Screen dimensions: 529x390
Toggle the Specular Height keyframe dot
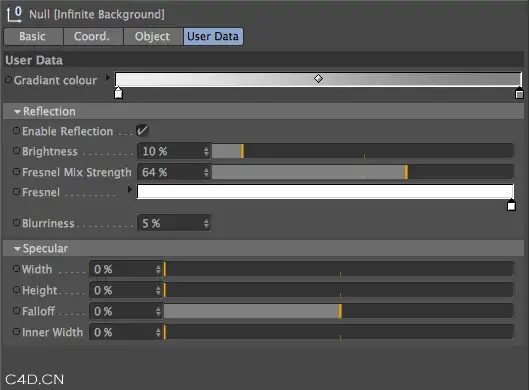[16, 289]
